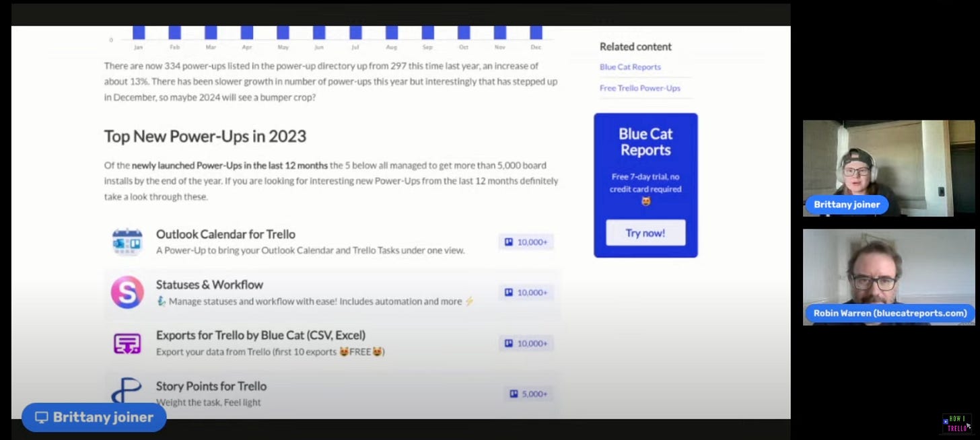Open the Free Trello Power-Ups link
Image resolution: width=980 pixels, height=440 pixels.
pyautogui.click(x=639, y=88)
